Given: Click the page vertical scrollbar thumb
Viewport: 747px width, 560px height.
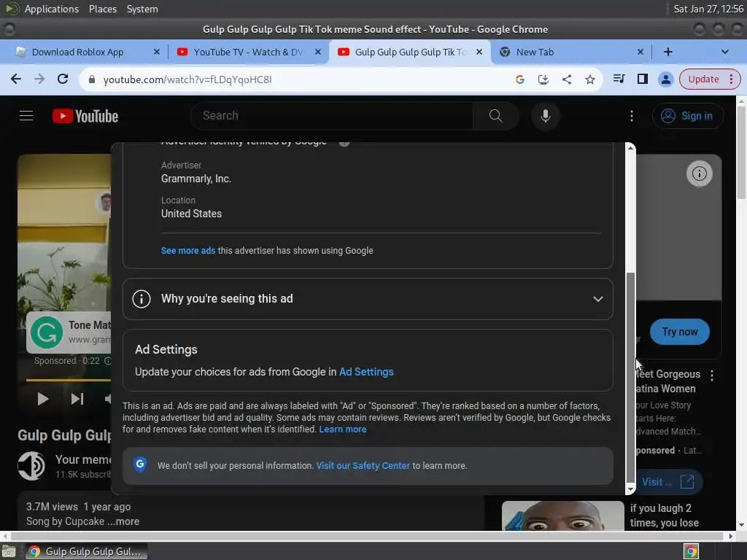Looking at the screenshot, I should (741, 152).
